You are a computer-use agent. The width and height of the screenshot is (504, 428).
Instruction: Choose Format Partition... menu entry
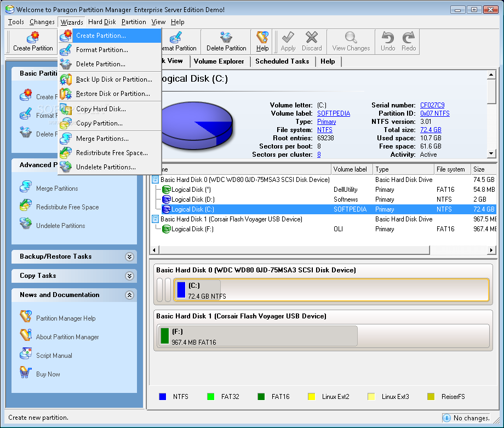coord(110,50)
